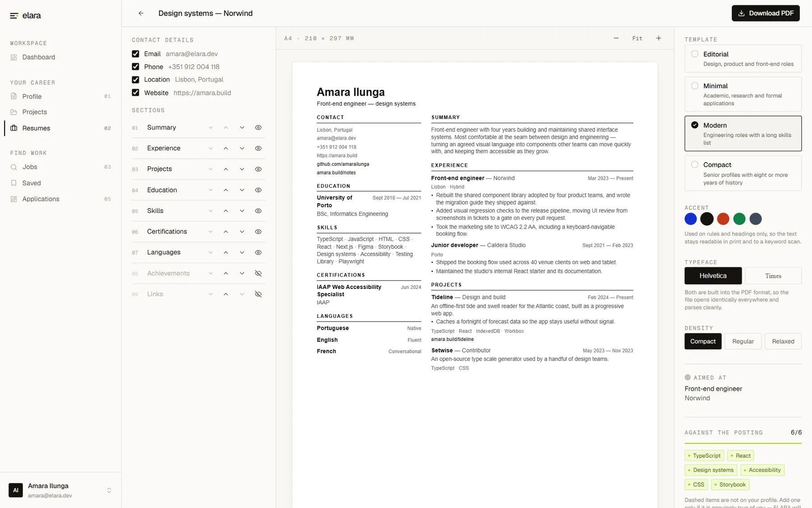Move Links section up

coord(226,294)
